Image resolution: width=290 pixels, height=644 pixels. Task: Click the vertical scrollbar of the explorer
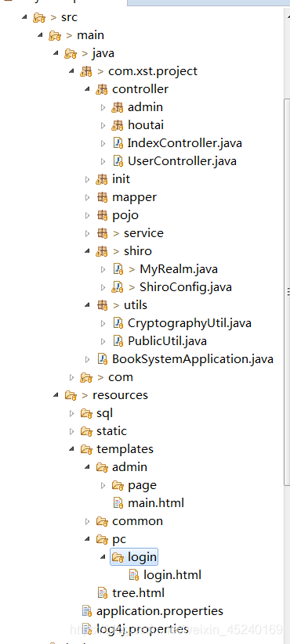tap(287, 292)
